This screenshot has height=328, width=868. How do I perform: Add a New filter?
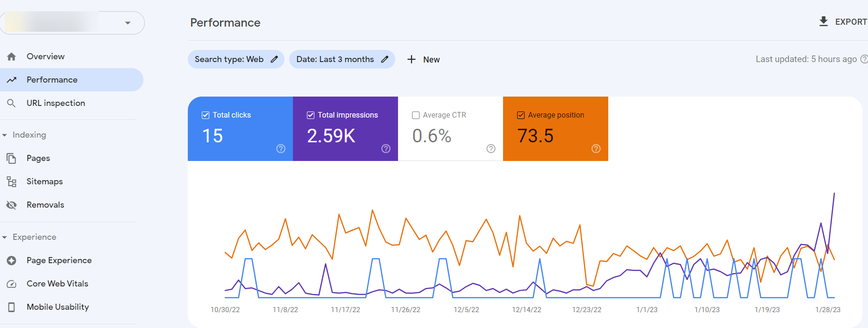click(423, 59)
